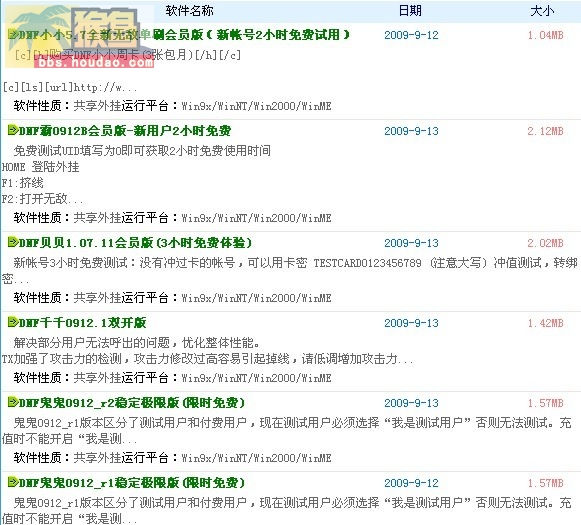Click the [c][ls][url]http://w... text
Screen dimensions: 581x525
70,88
